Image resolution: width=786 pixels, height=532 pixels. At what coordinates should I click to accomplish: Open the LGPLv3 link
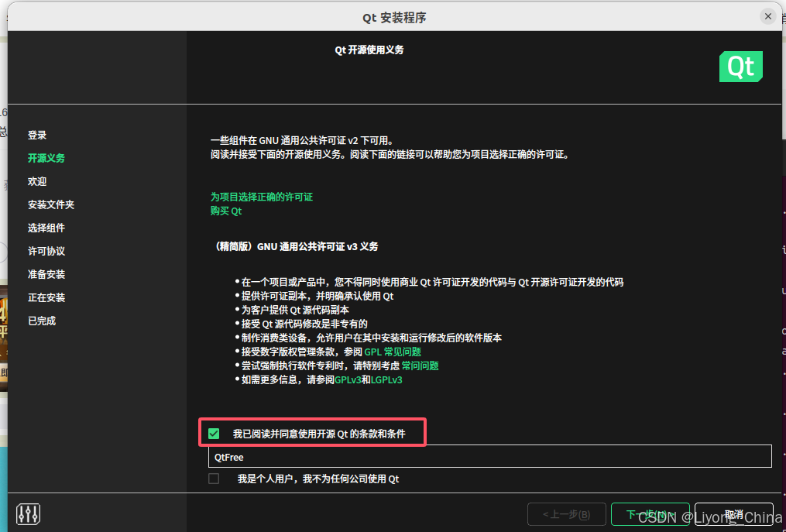(x=386, y=379)
